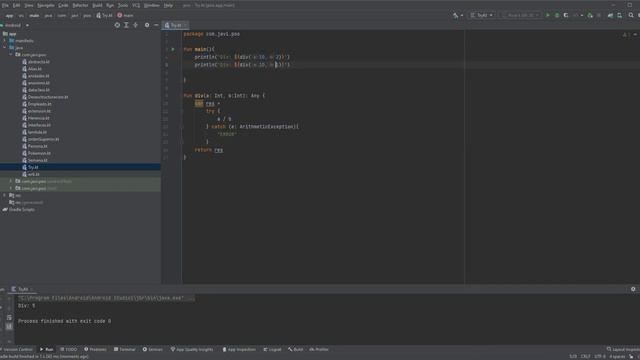This screenshot has width=640, height=360.
Task: Click the Sync Project with Gradle icon
Action: tap(610, 16)
